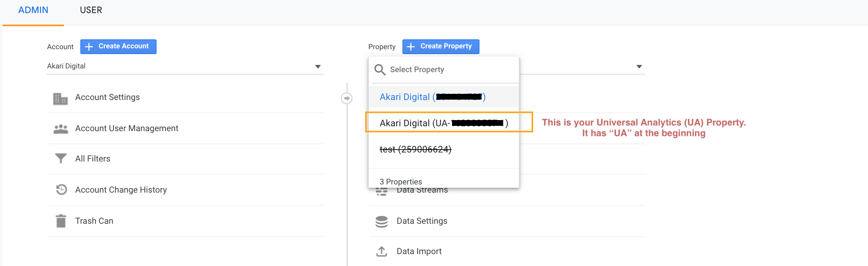The height and width of the screenshot is (266, 868).
Task: Open Account User Management
Action: [127, 129]
